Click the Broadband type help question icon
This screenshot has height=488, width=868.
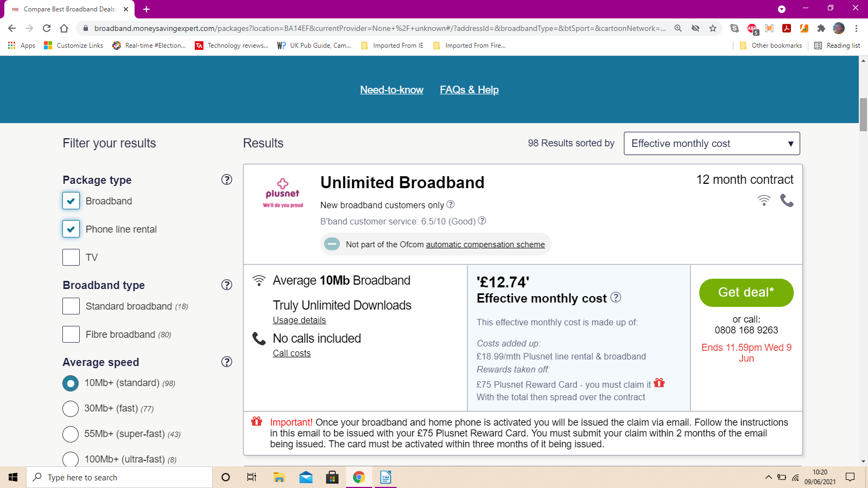point(227,285)
